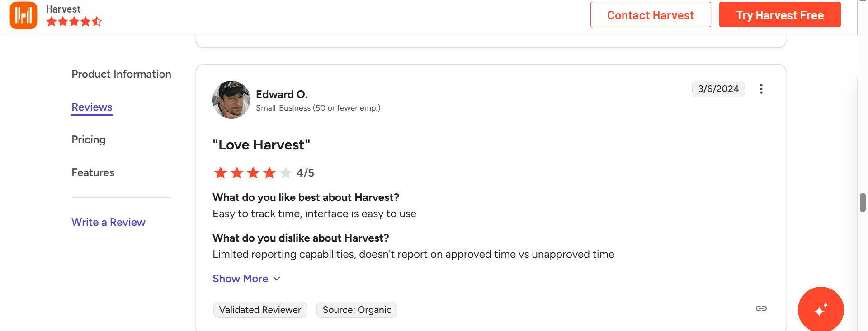The width and height of the screenshot is (868, 331).
Task: Click the Contact Harvest button
Action: [651, 14]
